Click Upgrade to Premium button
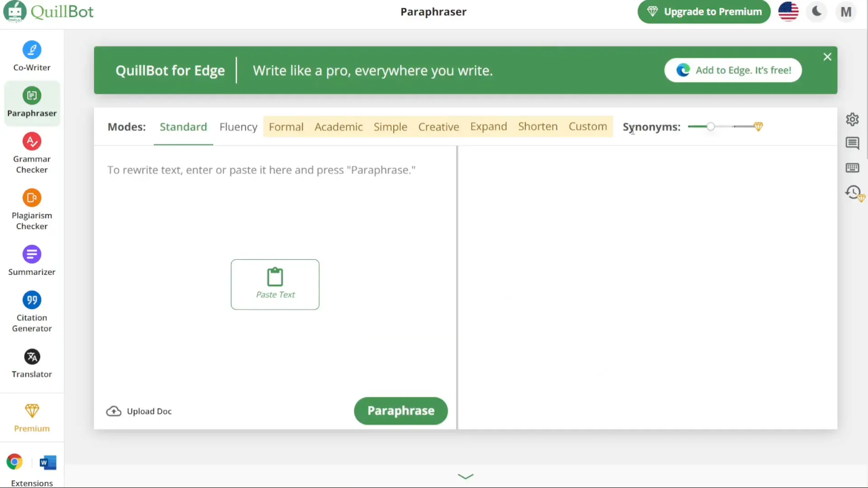Screen dimensions: 868x488 (704, 12)
